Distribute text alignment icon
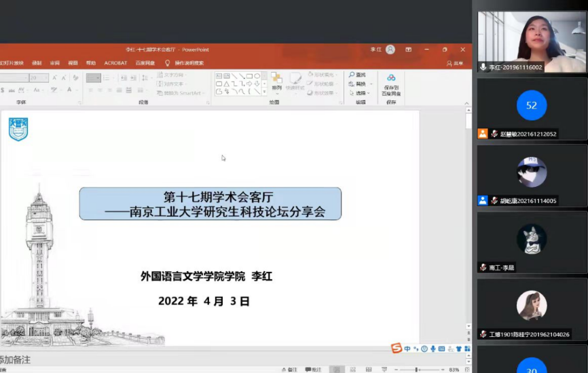The height and width of the screenshot is (373, 588). (128, 90)
